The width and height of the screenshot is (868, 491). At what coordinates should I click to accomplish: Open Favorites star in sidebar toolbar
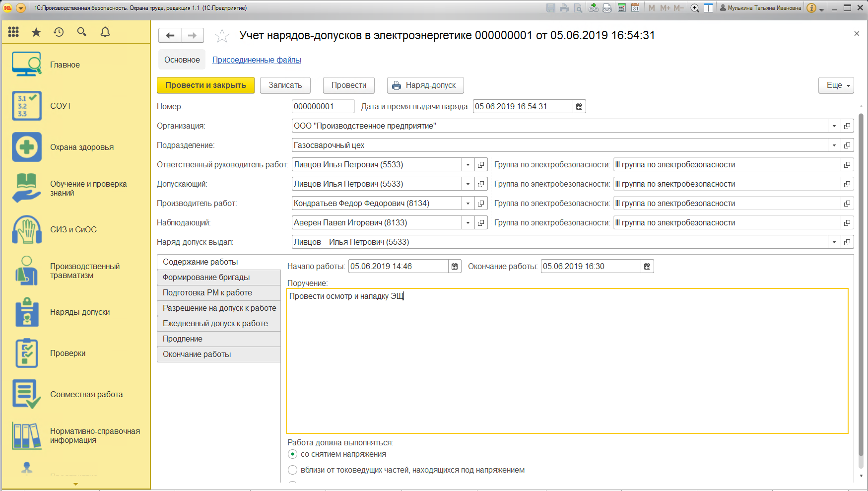click(36, 32)
